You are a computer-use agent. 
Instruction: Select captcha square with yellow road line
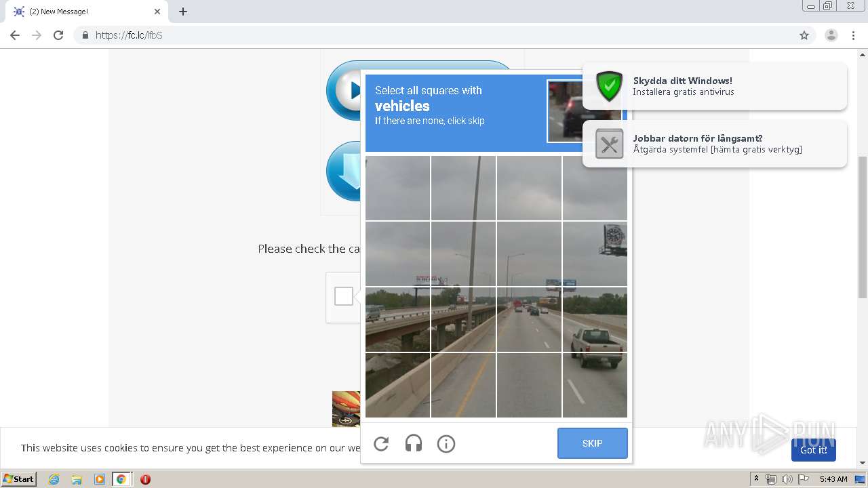(463, 385)
